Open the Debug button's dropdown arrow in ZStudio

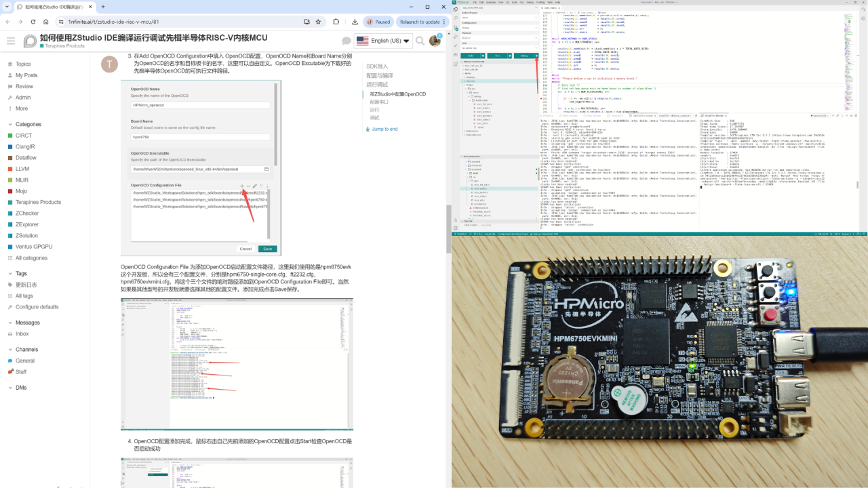click(536, 56)
